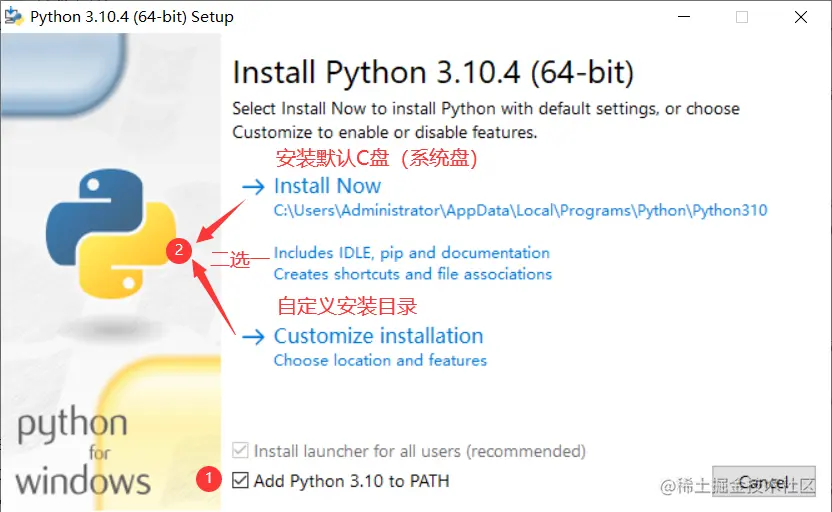Check Add Python 3.10 to PATH
The image size is (832, 512).
[x=240, y=480]
